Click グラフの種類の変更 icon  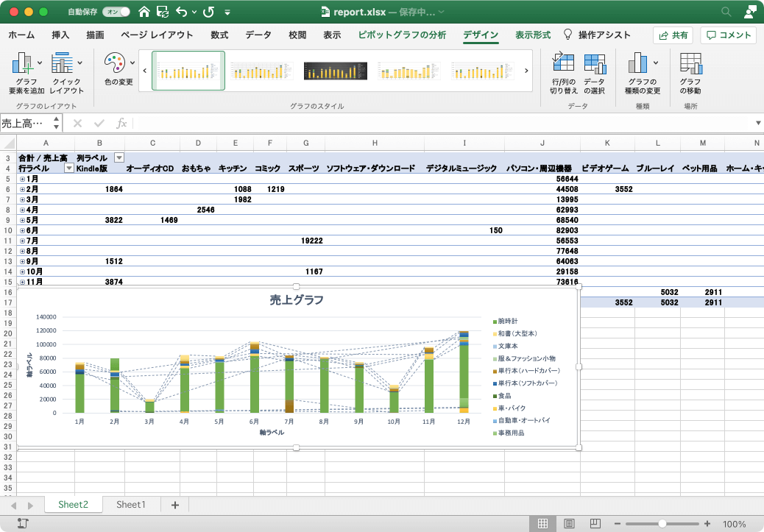pyautogui.click(x=638, y=63)
